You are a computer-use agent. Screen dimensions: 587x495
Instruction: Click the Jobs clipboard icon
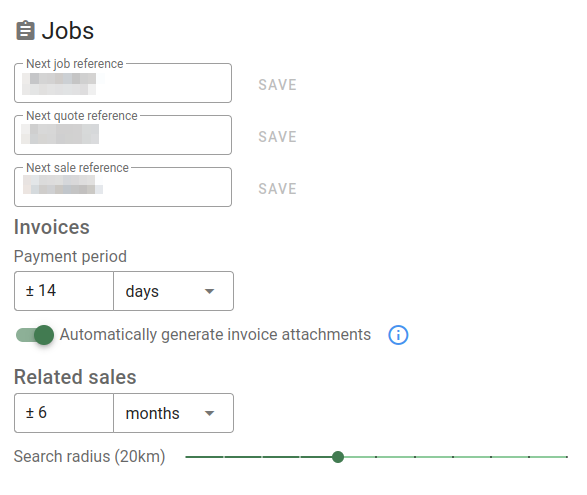click(25, 30)
